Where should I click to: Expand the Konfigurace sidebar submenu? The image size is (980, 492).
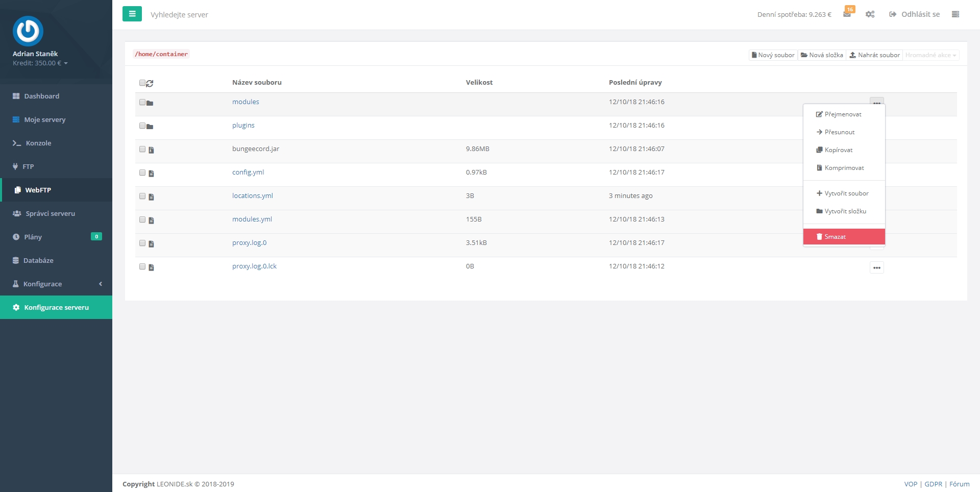pos(56,284)
